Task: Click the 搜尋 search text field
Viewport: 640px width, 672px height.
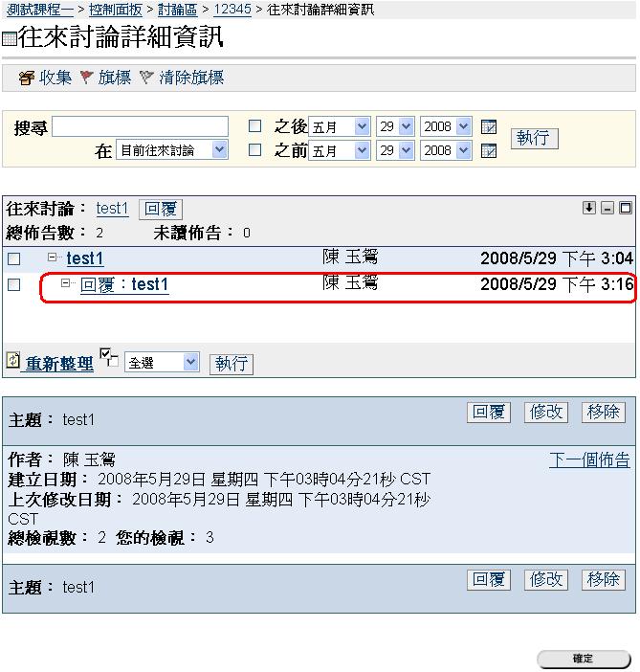Action: tap(140, 126)
